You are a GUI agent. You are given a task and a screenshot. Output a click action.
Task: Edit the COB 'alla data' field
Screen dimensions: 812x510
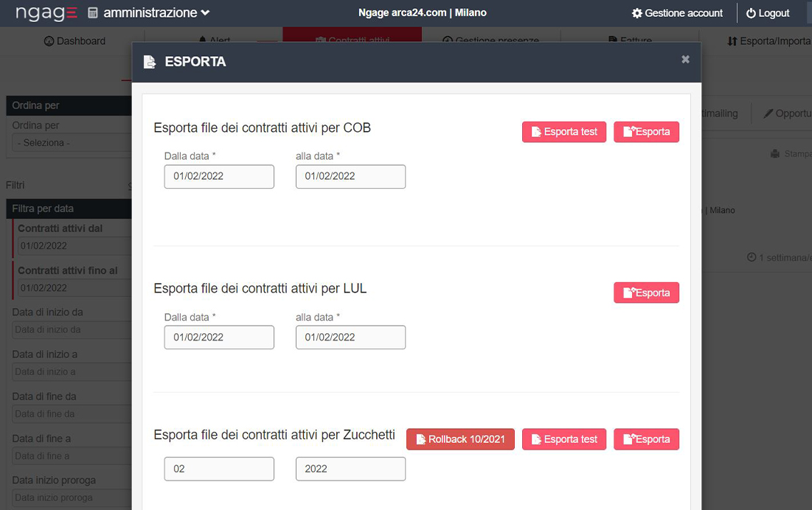click(350, 177)
